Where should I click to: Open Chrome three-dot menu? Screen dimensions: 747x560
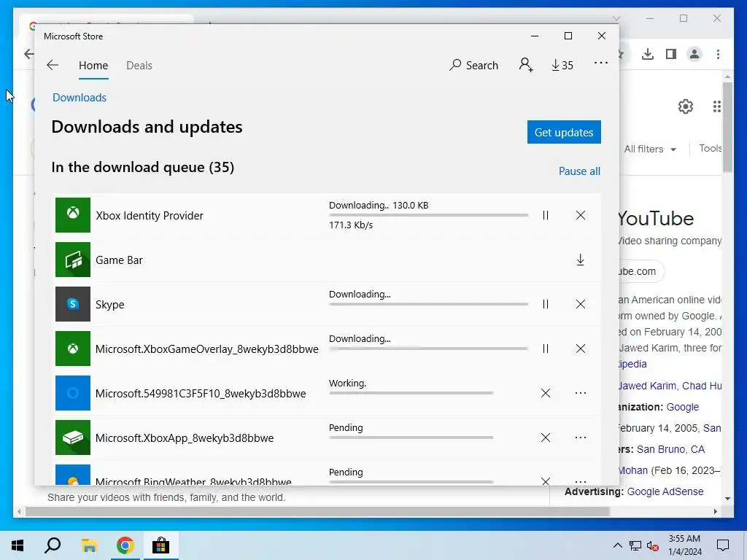tap(718, 54)
